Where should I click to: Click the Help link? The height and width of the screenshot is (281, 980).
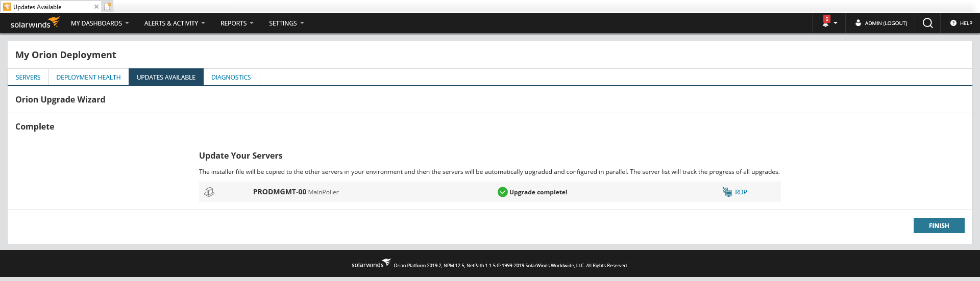[966, 23]
